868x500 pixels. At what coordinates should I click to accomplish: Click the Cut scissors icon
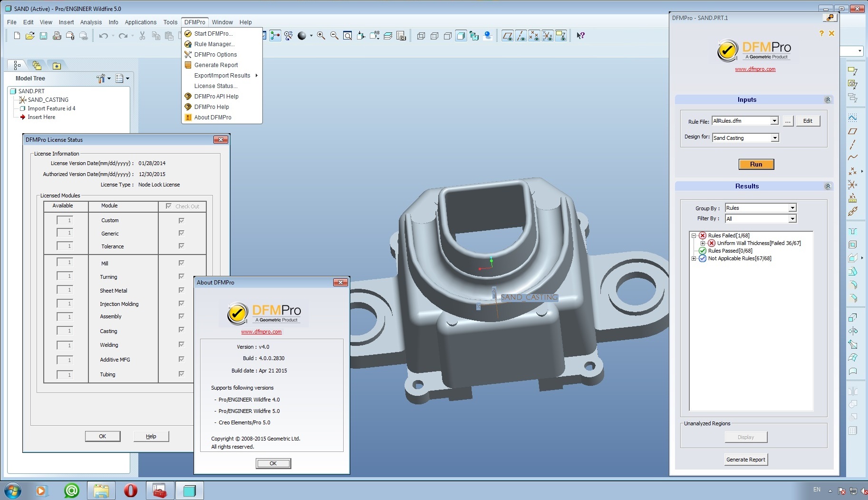pos(142,36)
